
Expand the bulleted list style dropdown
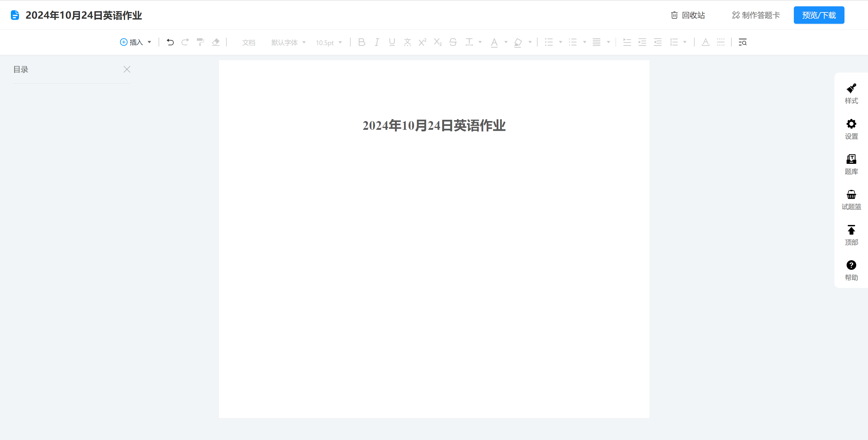pos(560,42)
